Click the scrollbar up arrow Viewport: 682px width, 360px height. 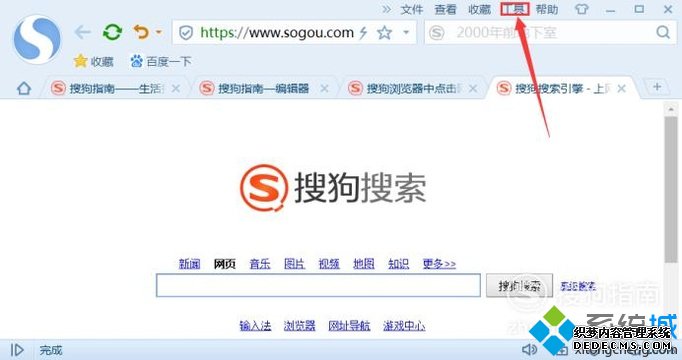(x=671, y=109)
